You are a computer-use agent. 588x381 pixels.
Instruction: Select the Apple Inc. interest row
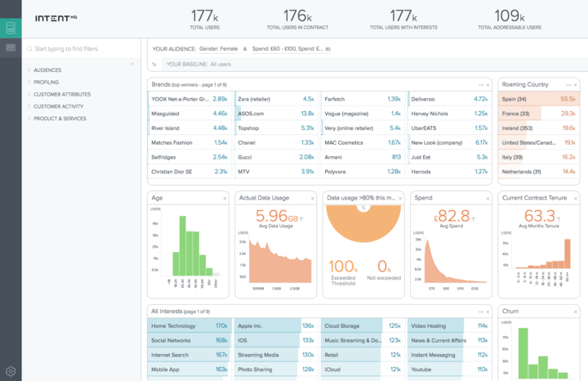click(x=276, y=326)
